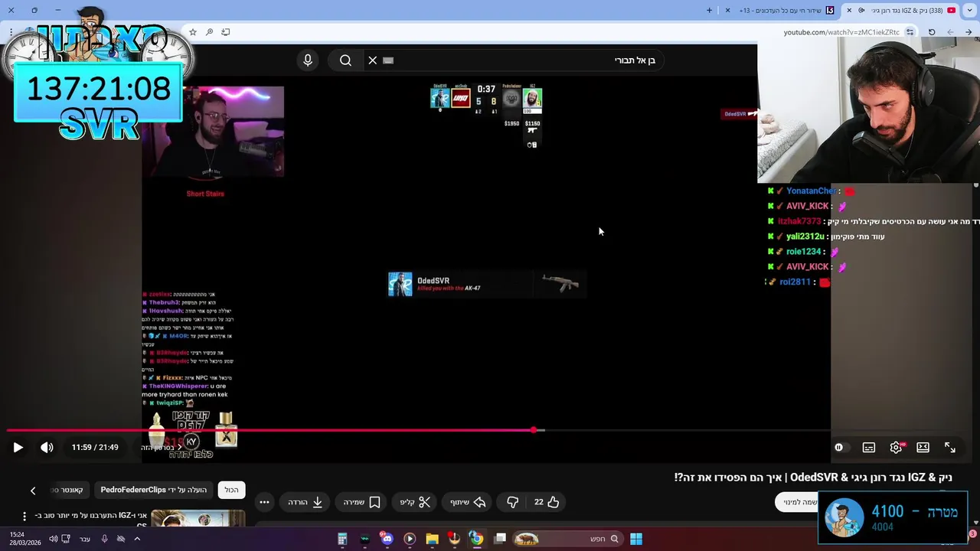This screenshot has width=980, height=551.
Task: Select the קאונטר filter chip
Action: [67, 490]
